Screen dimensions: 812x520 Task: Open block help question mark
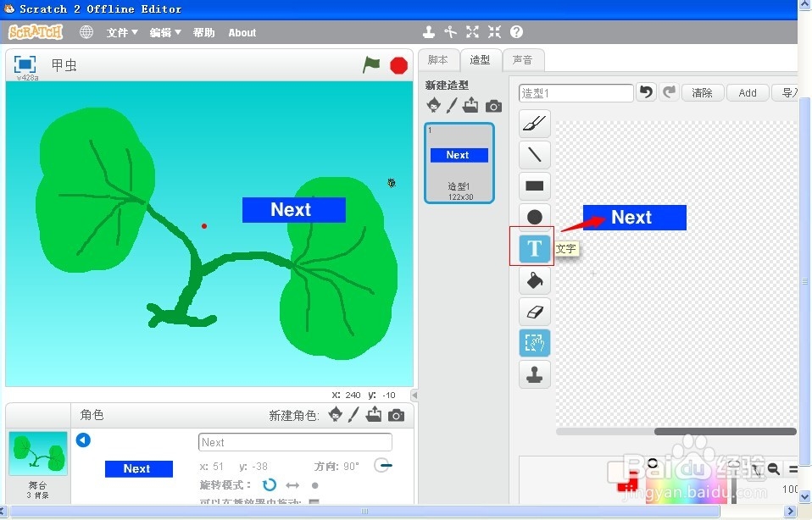(x=516, y=32)
